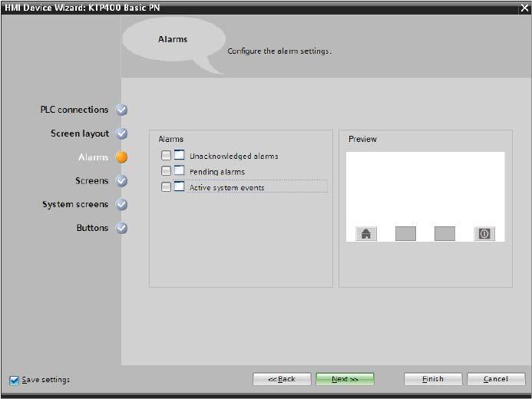Click window icon beside Active system events
Image resolution: width=532 pixels, height=399 pixels.
point(179,186)
